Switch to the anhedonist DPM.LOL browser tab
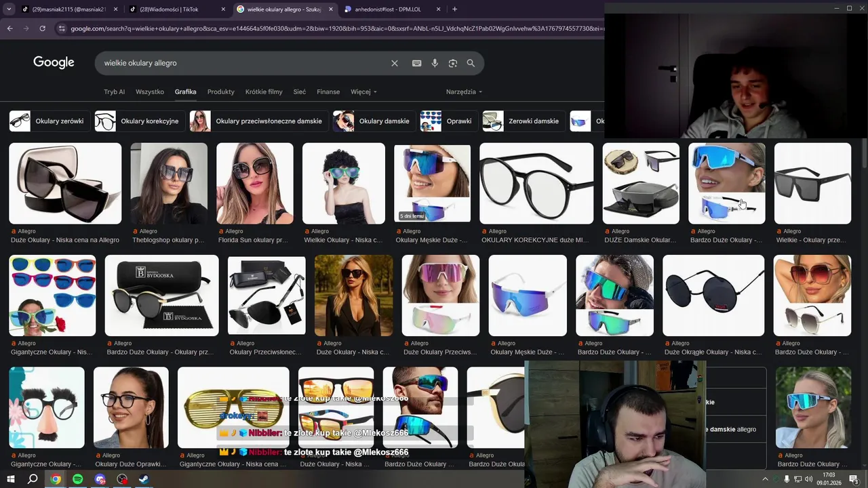Image resolution: width=868 pixels, height=488 pixels. pyautogui.click(x=393, y=9)
